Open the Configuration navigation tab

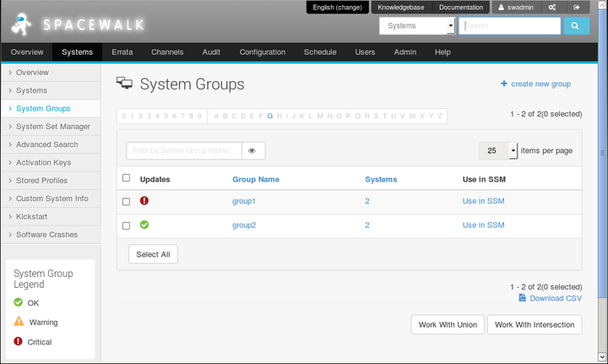(262, 52)
